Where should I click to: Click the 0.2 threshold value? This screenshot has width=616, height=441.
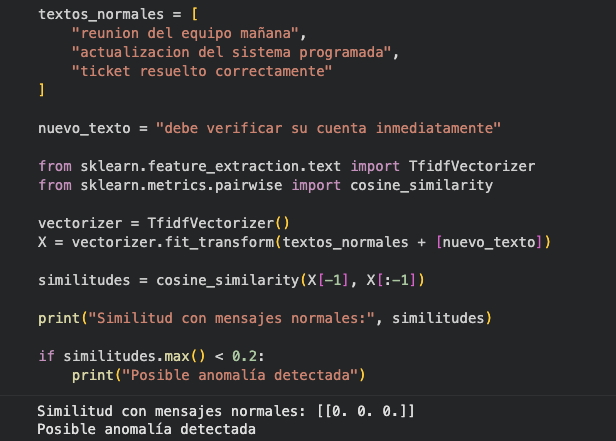(x=244, y=356)
